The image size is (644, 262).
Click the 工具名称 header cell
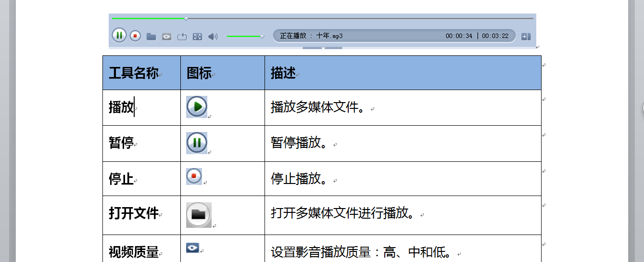click(134, 73)
